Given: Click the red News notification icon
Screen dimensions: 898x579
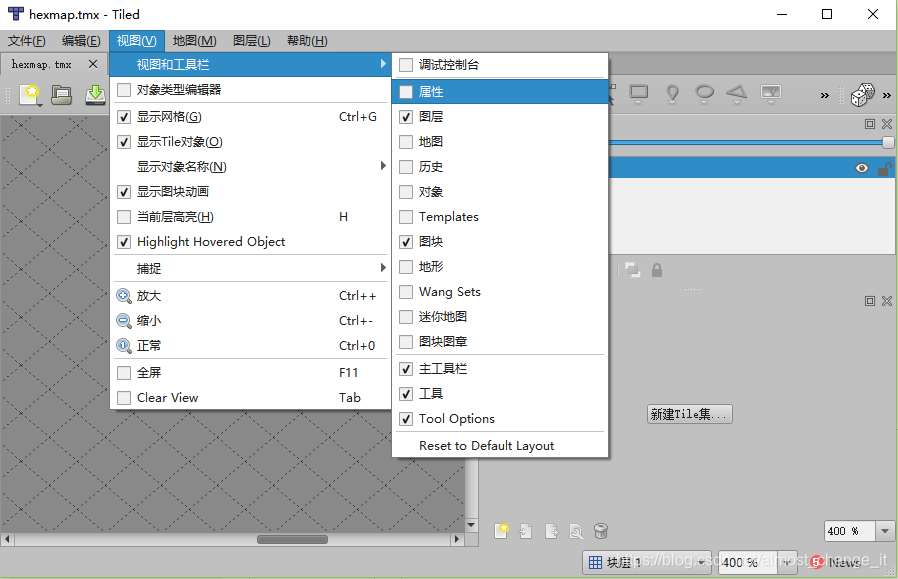Looking at the screenshot, I should (817, 562).
